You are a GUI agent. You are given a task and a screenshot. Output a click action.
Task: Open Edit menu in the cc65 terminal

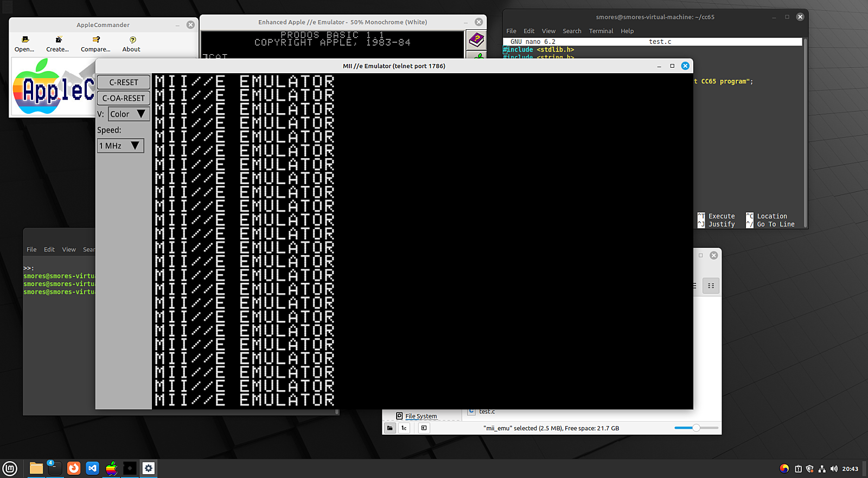pos(529,31)
